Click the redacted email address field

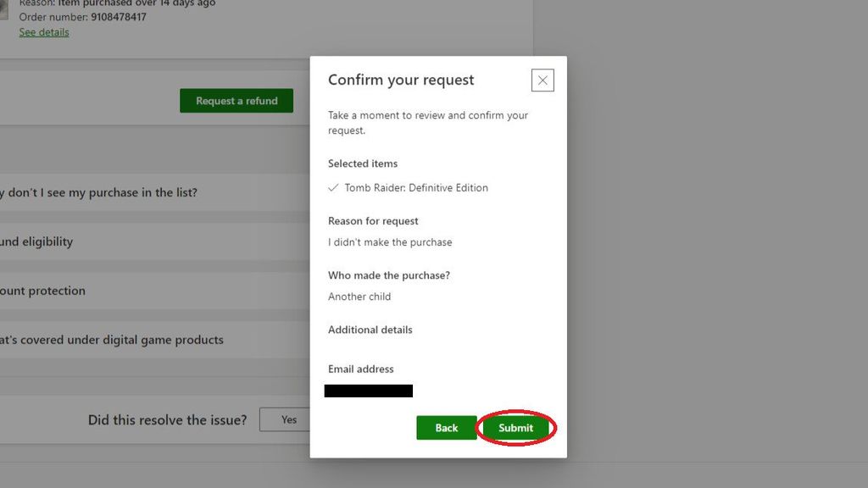369,391
